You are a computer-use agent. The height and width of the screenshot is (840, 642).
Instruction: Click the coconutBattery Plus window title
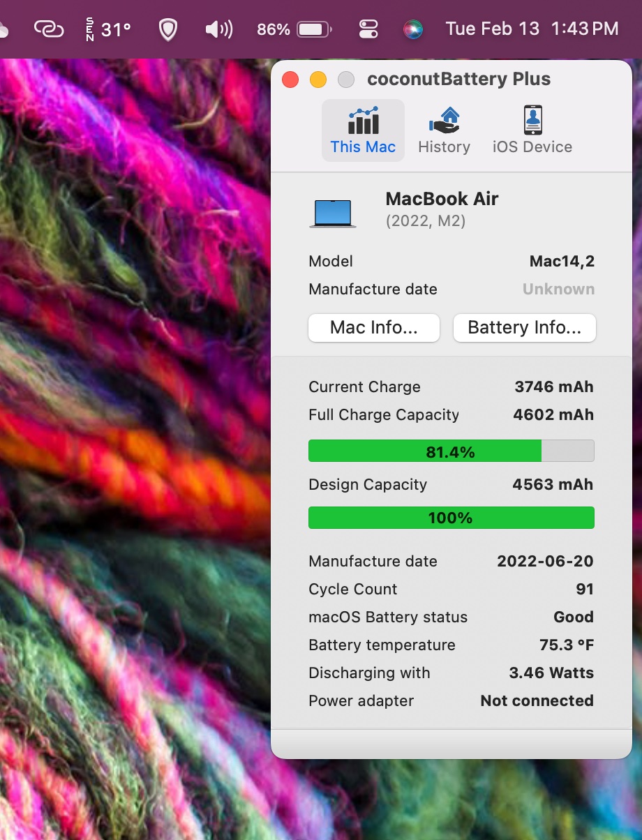[x=459, y=79]
